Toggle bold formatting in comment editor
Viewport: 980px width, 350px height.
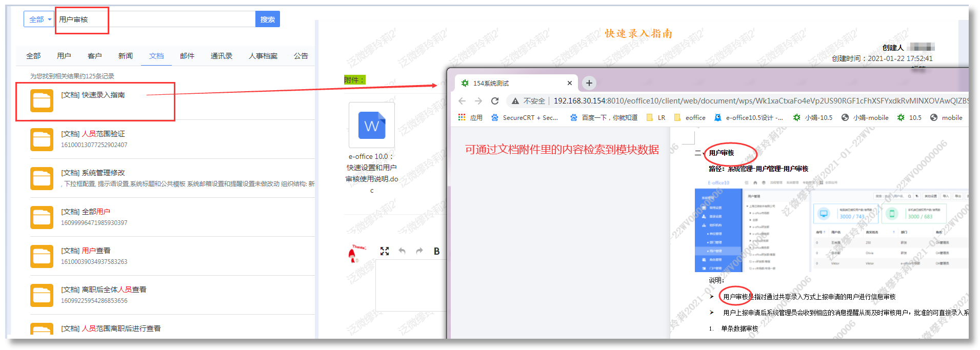click(x=436, y=251)
